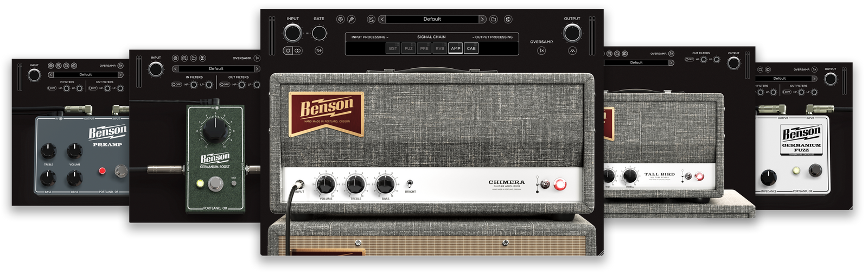The height and width of the screenshot is (274, 868).
Task: Open the Default preset menu in Chimera plugin
Action: point(432,19)
